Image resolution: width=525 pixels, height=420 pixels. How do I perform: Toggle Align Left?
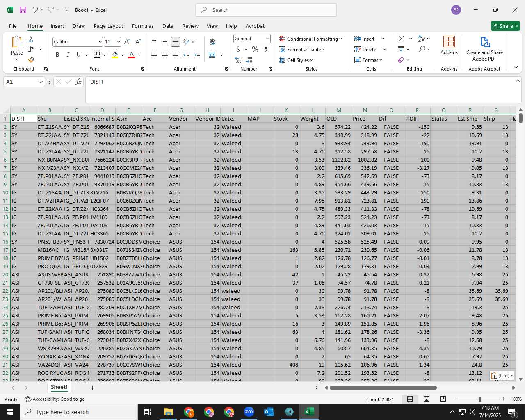(x=154, y=55)
